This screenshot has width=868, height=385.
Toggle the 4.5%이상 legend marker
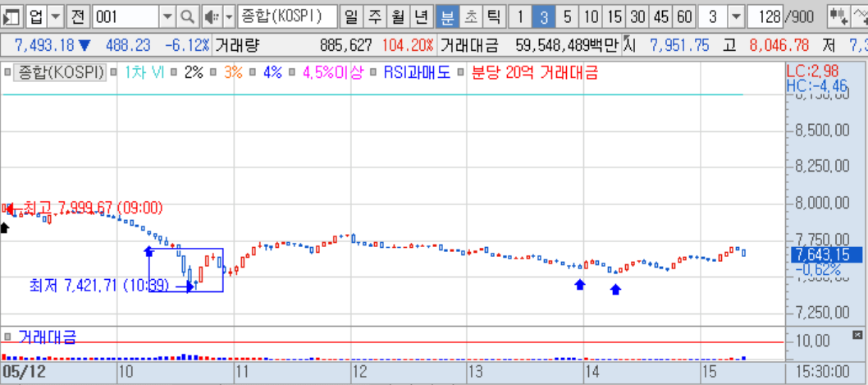(x=292, y=72)
